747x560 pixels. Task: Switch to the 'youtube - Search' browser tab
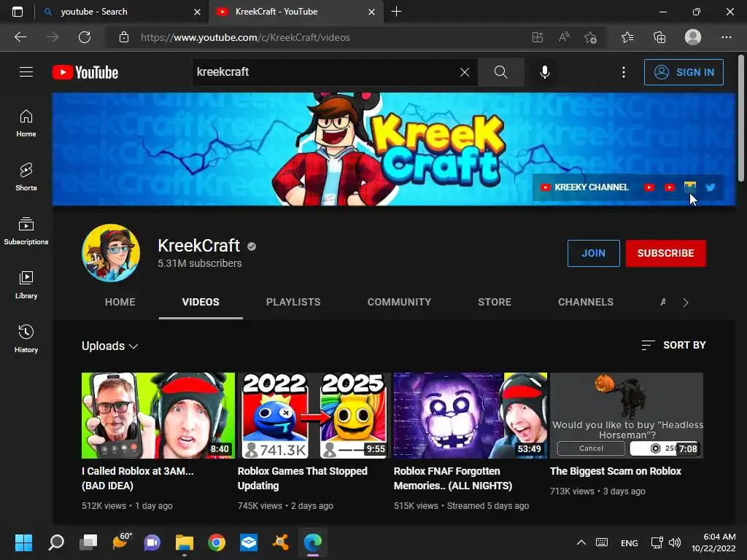pos(122,12)
